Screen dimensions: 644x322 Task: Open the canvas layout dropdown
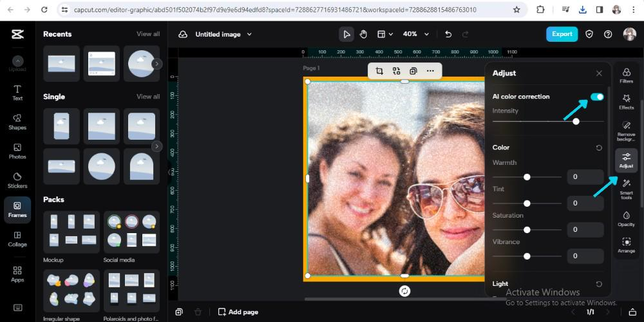(x=385, y=34)
